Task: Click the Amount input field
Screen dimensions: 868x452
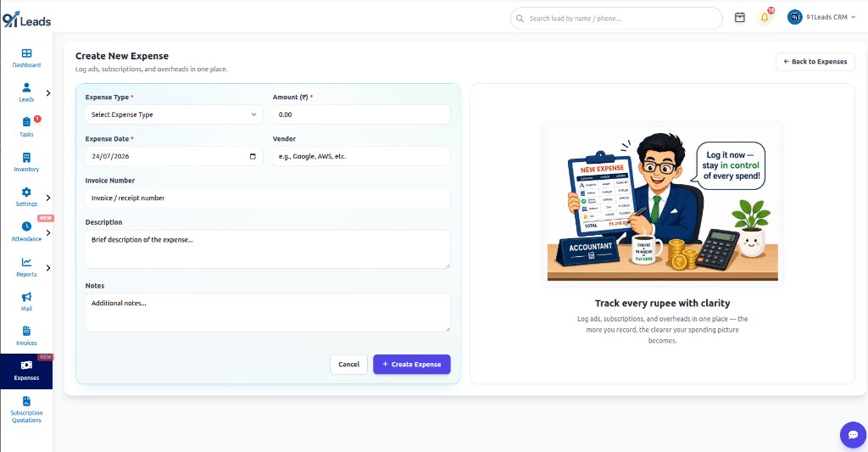Action: (x=361, y=114)
